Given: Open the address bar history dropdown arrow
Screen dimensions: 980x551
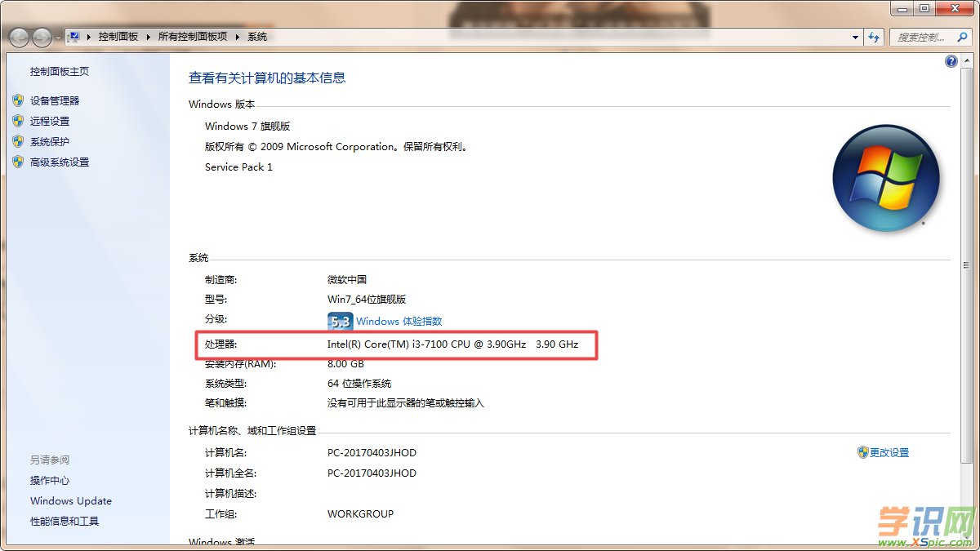Looking at the screenshot, I should point(855,37).
